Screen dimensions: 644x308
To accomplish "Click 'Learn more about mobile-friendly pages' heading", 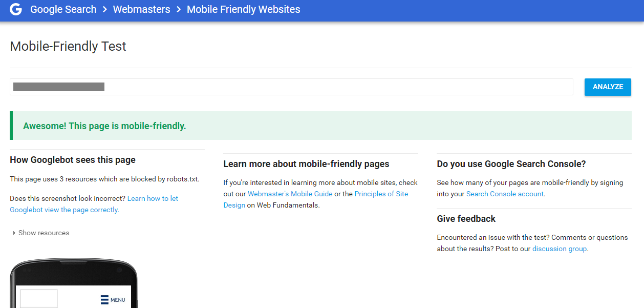I will point(306,164).
